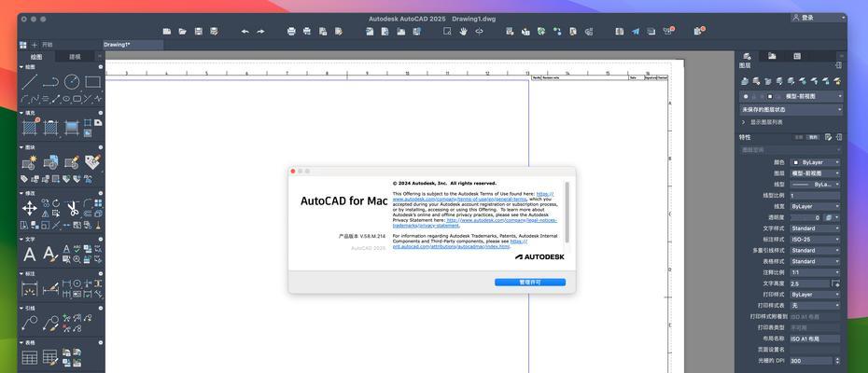The width and height of the screenshot is (868, 373).
Task: Select the Circle tool
Action: [72, 82]
